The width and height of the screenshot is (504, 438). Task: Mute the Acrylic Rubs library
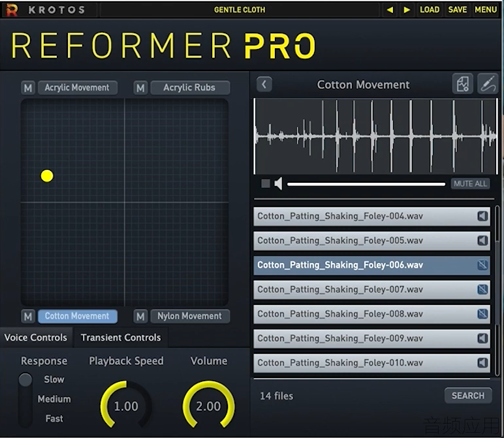pyautogui.click(x=140, y=87)
